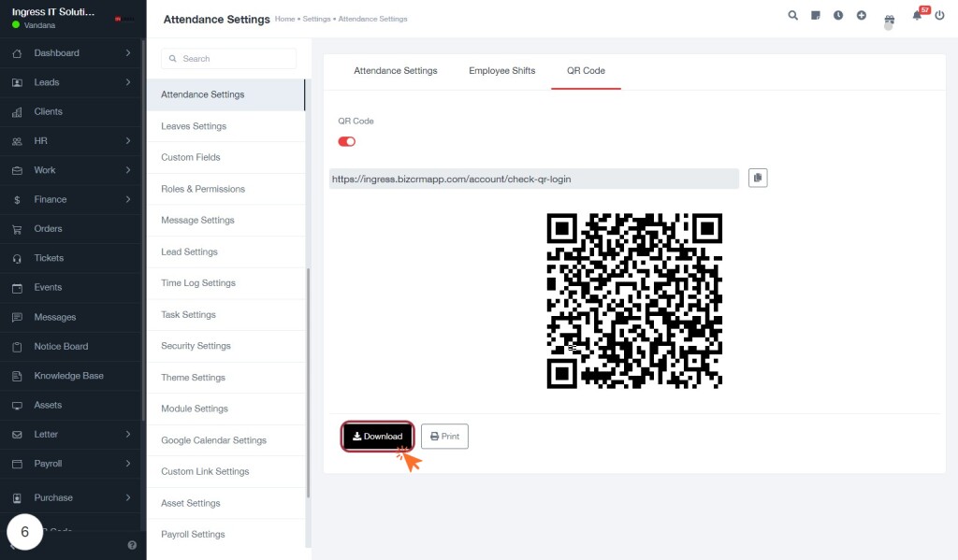This screenshot has height=560, width=958.
Task: Click the Clients building icon in sidebar
Action: 17,112
